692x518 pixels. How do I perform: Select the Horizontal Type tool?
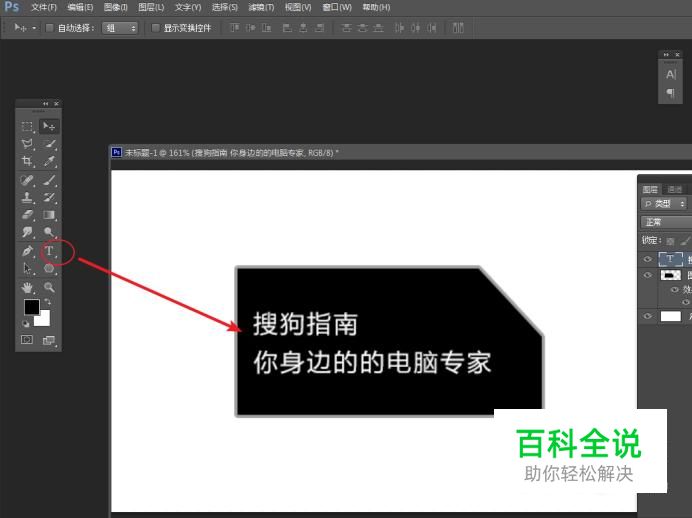(x=49, y=251)
